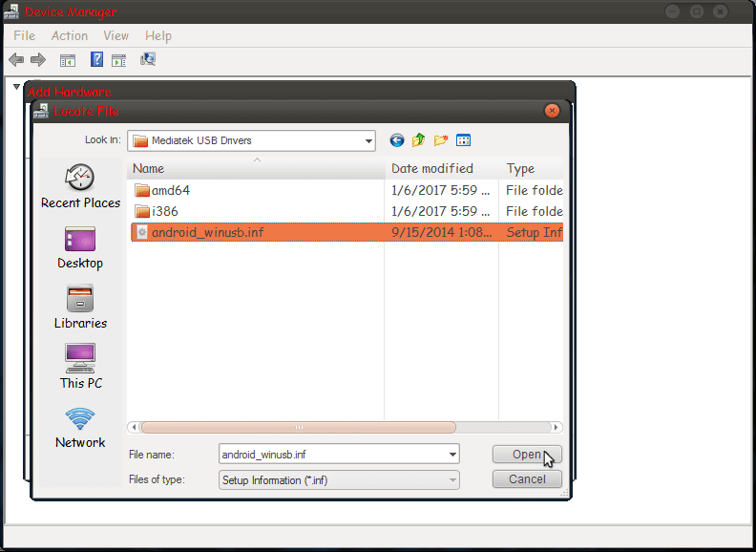Click the scrollbar right arrow

[556, 428]
